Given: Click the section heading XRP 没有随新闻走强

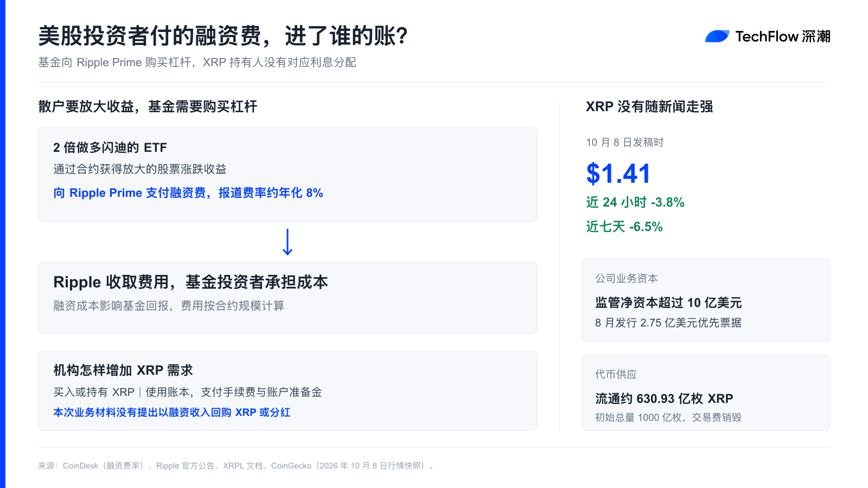Looking at the screenshot, I should coord(649,107).
